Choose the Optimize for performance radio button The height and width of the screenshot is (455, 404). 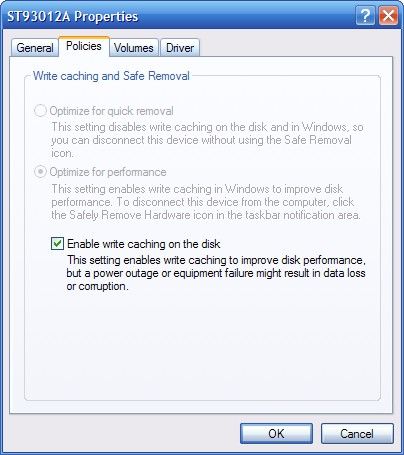(x=40, y=172)
